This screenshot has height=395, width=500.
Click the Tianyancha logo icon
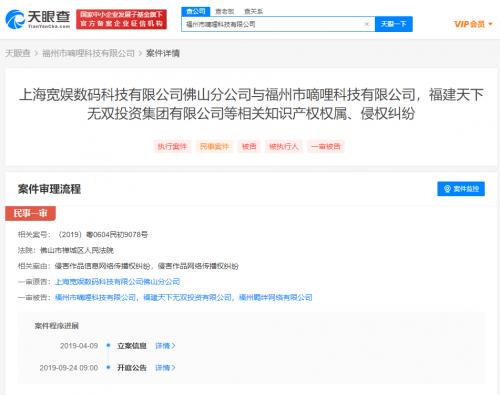coord(15,19)
